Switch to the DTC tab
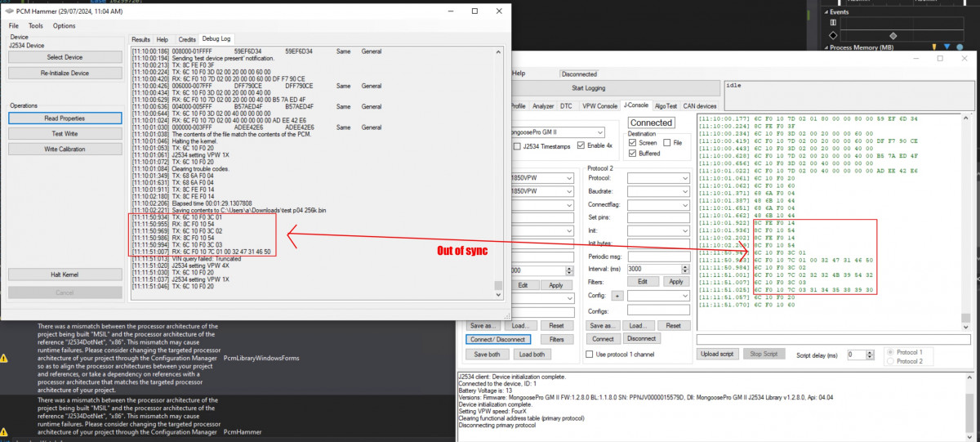Viewport: 980px width, 442px height. coord(566,106)
